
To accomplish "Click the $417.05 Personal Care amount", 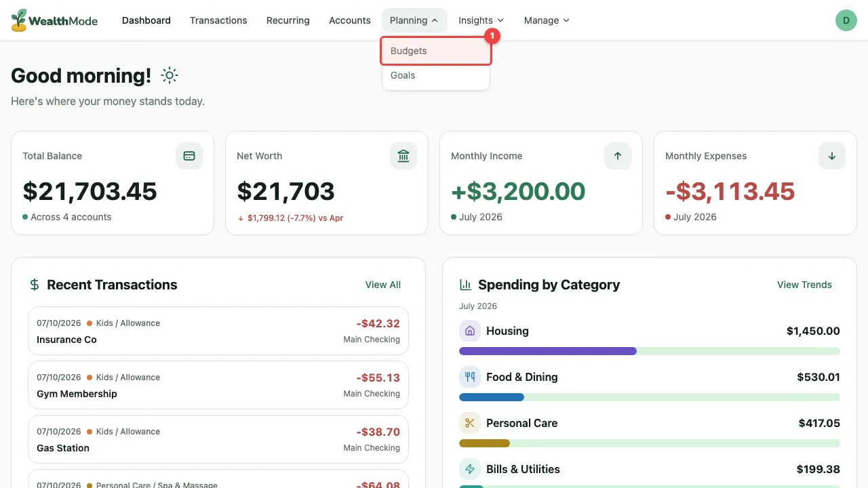I will [819, 423].
